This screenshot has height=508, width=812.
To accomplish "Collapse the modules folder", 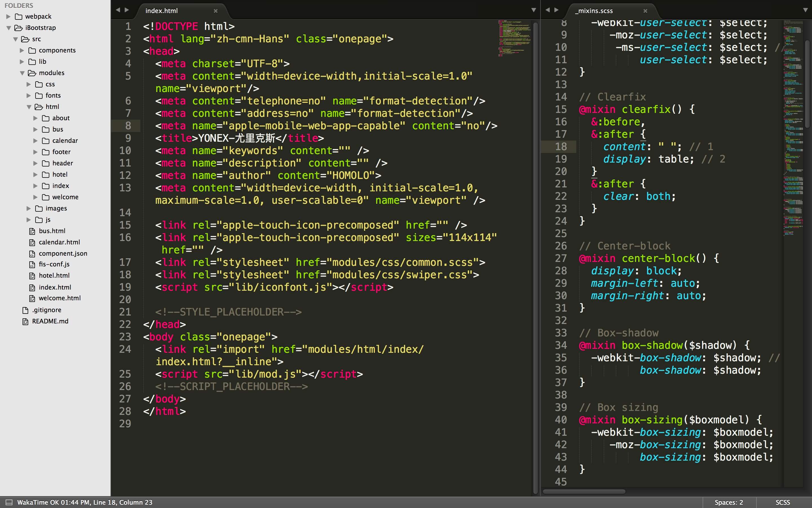I will tap(22, 73).
